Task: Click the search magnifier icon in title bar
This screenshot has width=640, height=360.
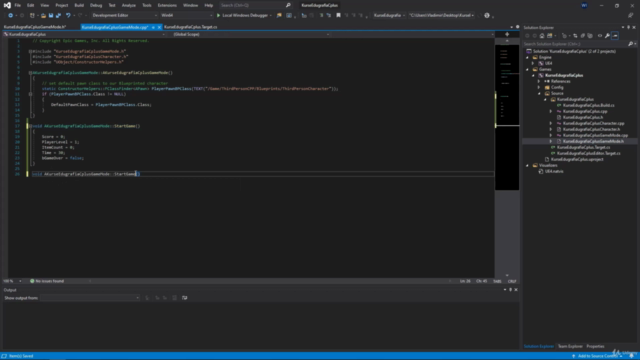Action: 288,5
